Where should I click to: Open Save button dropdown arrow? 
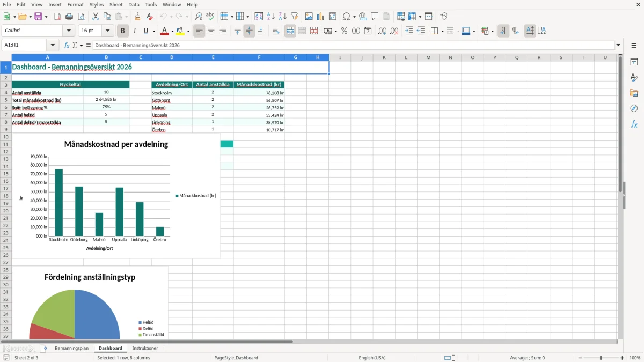[x=46, y=17]
